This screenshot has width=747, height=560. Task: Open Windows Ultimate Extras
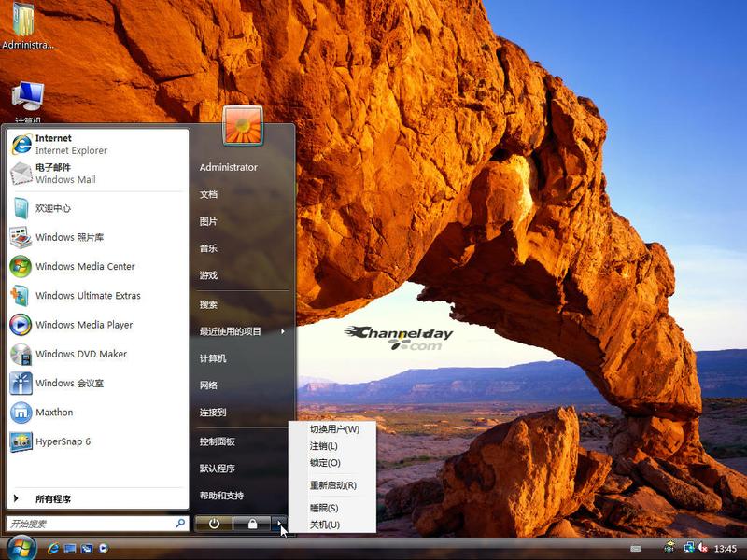[97, 295]
